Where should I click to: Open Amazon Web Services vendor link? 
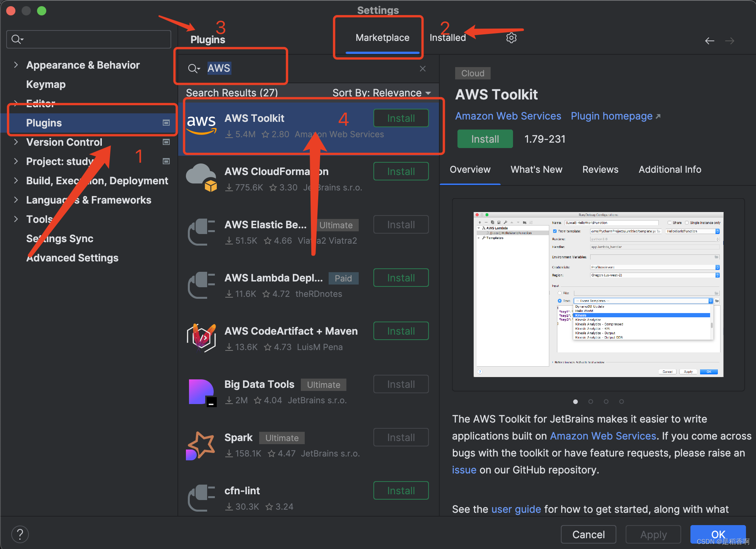[x=508, y=116]
